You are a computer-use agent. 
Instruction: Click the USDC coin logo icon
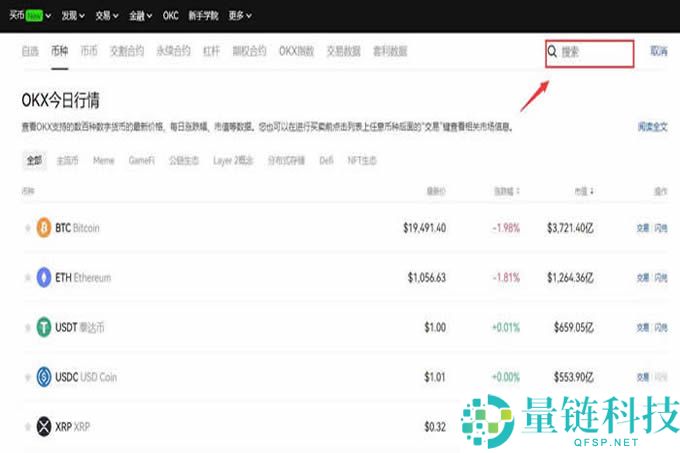44,377
